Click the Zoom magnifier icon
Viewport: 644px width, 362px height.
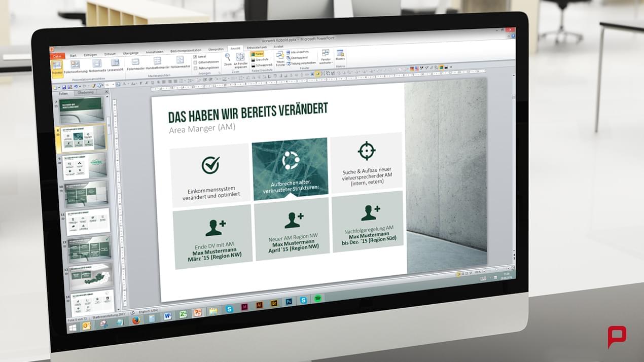click(228, 57)
